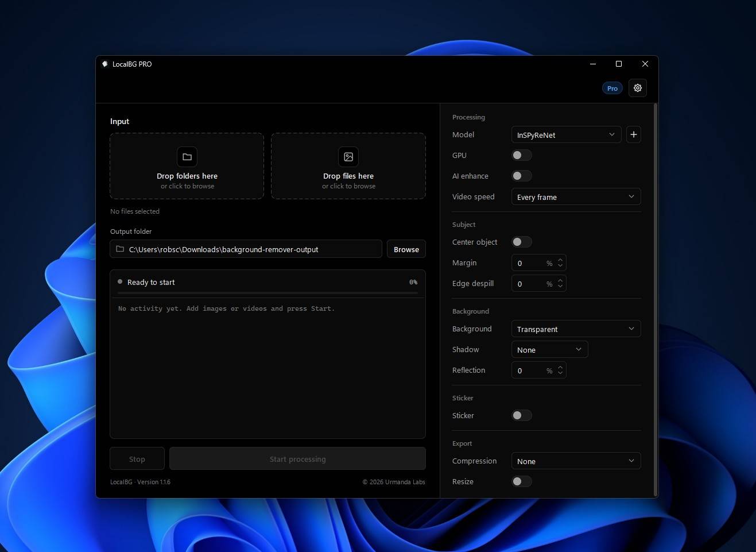Image resolution: width=756 pixels, height=552 pixels.
Task: Click the folder icon in Drop folders area
Action: (187, 157)
